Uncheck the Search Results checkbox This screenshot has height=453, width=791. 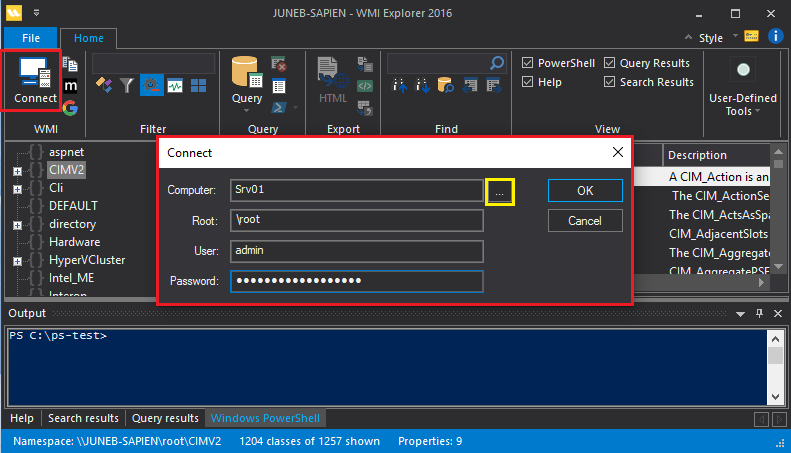coord(609,82)
